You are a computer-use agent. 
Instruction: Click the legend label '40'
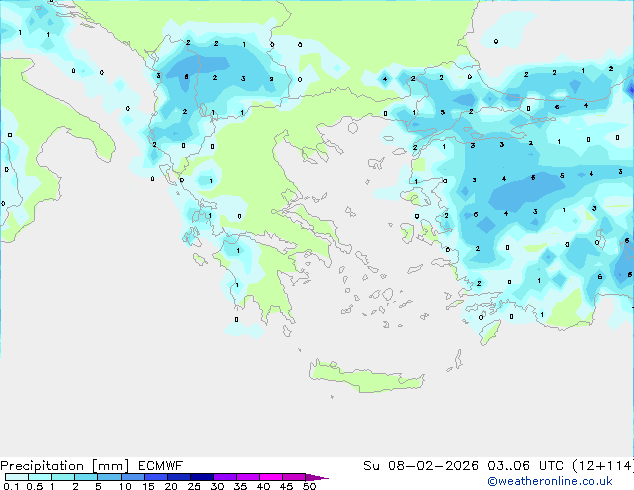(x=263, y=486)
